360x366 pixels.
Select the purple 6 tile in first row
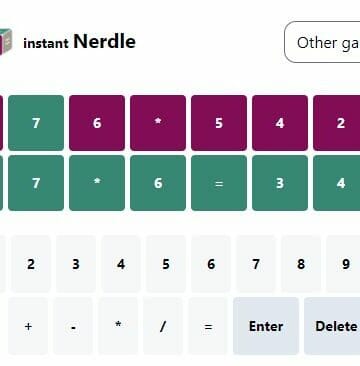coord(97,123)
